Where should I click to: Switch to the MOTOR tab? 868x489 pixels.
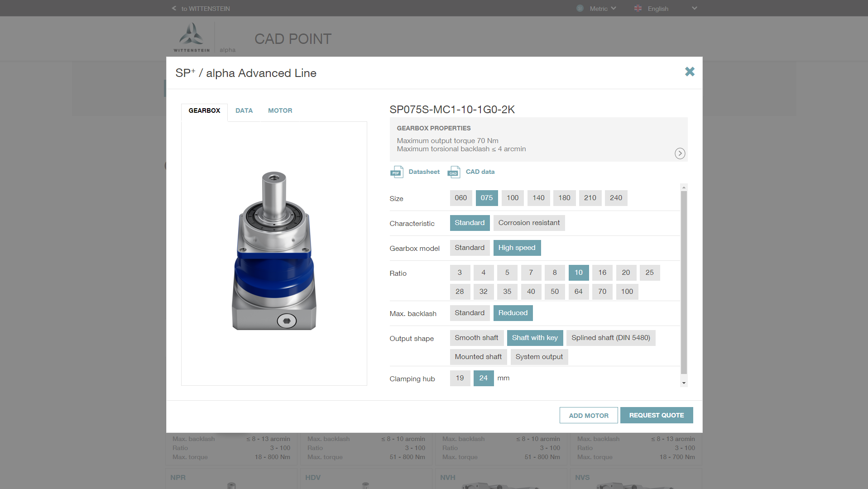click(280, 110)
